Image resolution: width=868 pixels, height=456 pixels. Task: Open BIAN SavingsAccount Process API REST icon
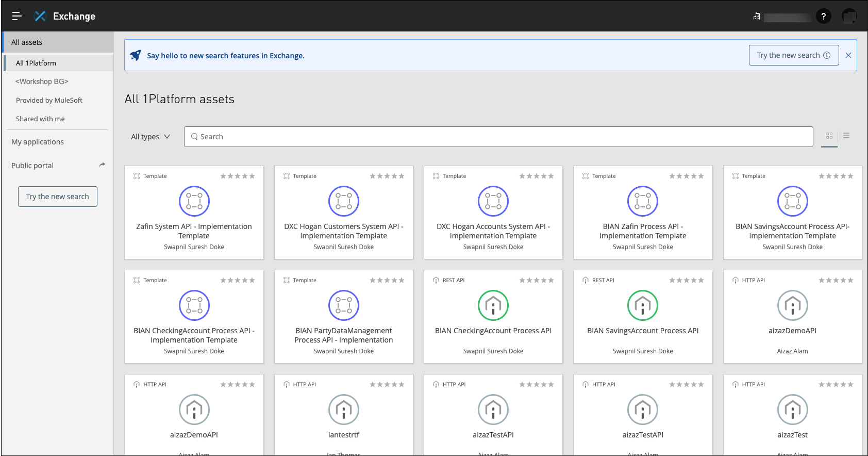click(643, 305)
